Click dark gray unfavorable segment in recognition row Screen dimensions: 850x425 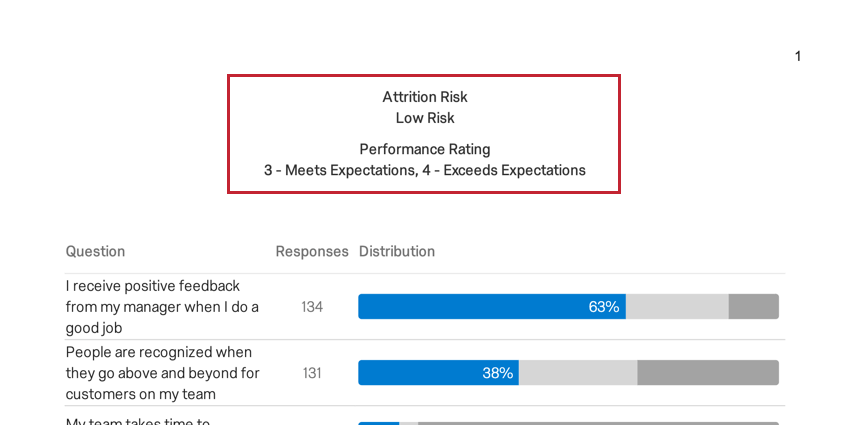point(708,373)
